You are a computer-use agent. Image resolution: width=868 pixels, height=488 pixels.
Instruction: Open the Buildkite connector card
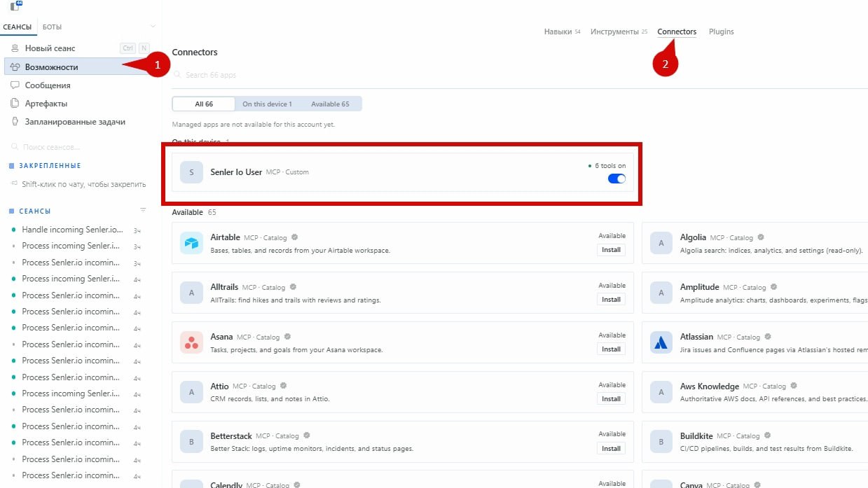755,442
